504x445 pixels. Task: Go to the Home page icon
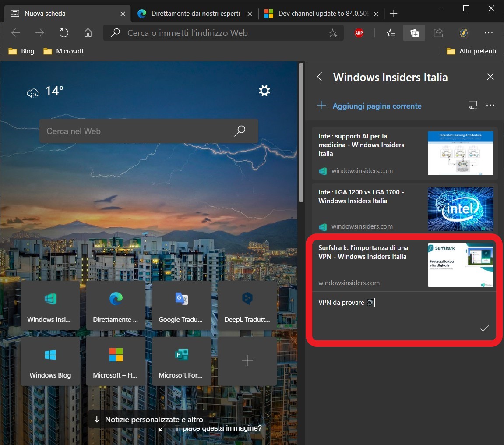pos(88,33)
